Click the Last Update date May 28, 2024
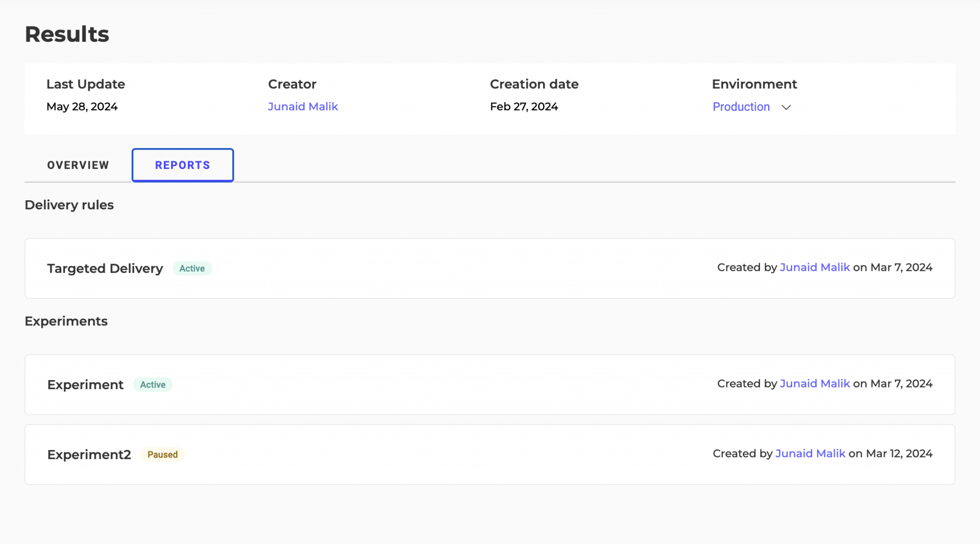The width and height of the screenshot is (980, 544). (82, 106)
